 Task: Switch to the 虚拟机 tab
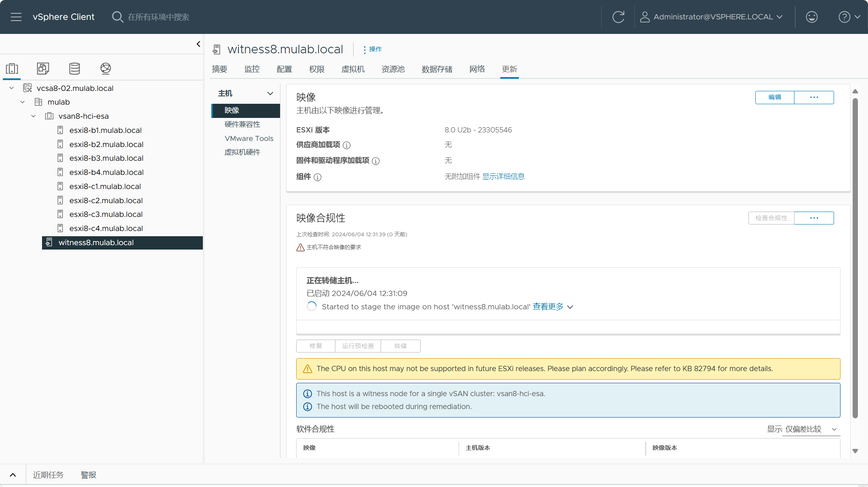click(353, 69)
